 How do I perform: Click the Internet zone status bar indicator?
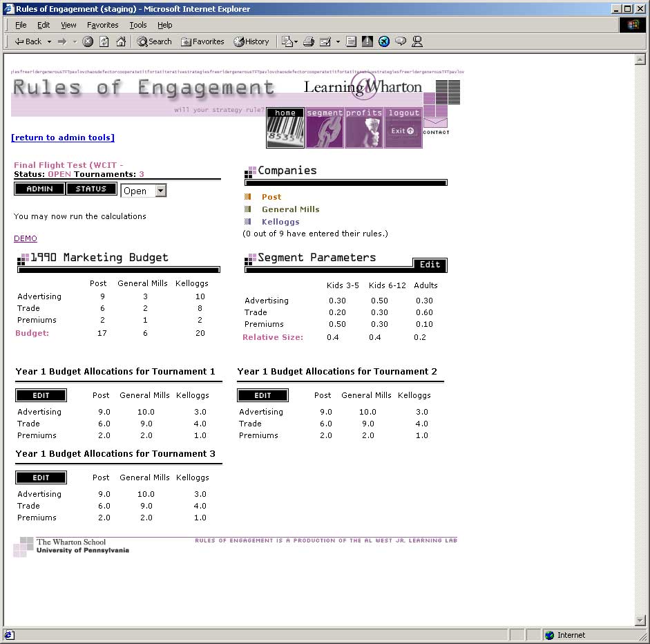pyautogui.click(x=564, y=635)
